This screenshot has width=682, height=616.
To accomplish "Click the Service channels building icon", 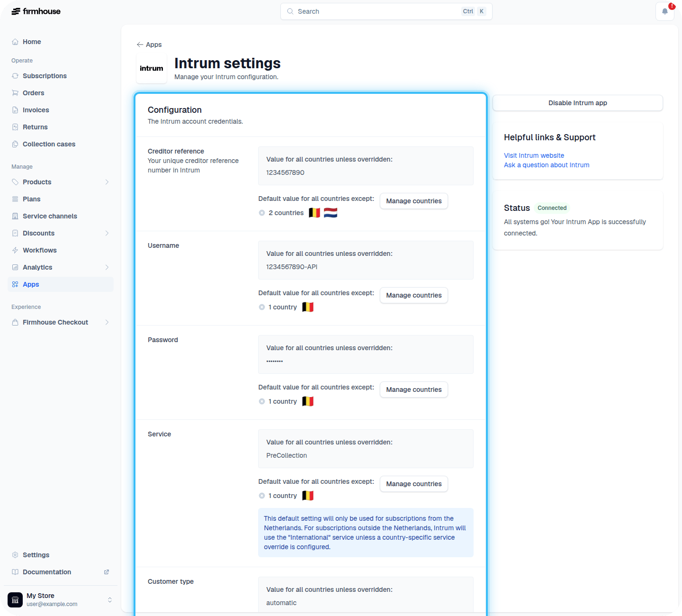I will click(15, 216).
